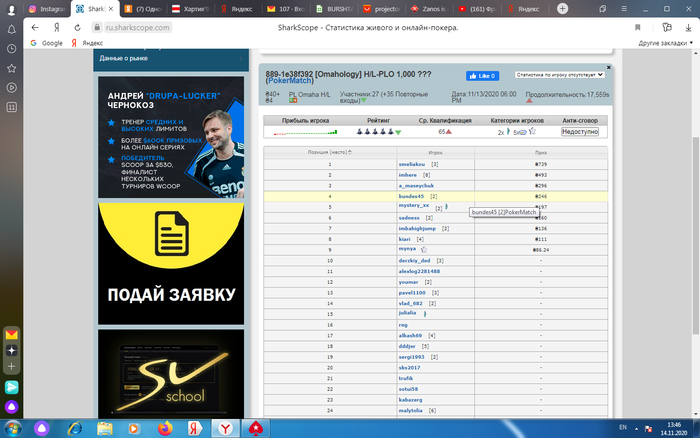Click the padlock site security icon

97,28
